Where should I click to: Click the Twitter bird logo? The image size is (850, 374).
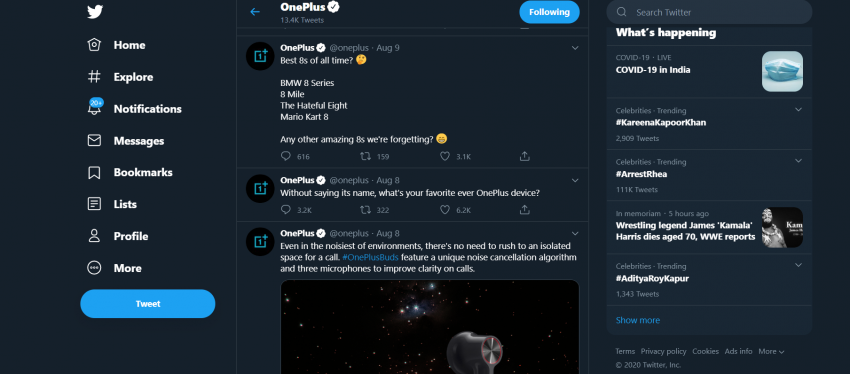point(95,11)
